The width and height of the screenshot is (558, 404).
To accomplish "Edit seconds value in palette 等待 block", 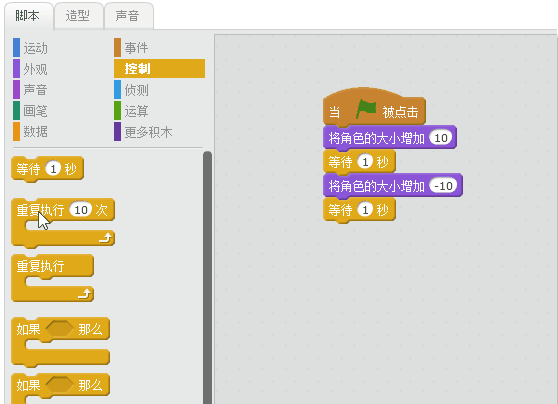I will pyautogui.click(x=53, y=169).
